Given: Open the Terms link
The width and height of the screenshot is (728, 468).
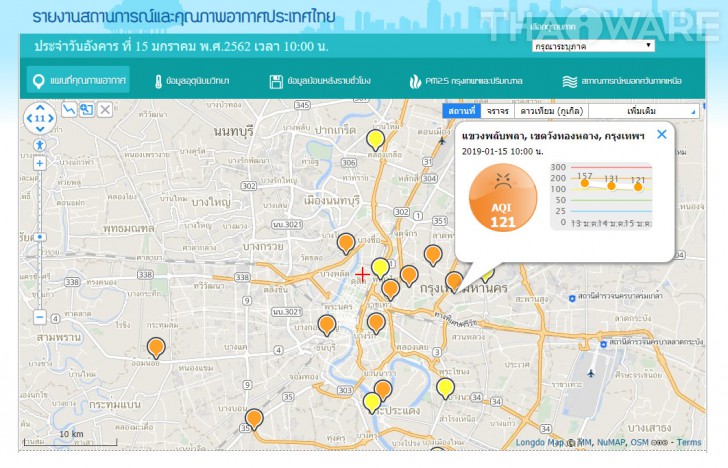Looking at the screenshot, I should 689,442.
